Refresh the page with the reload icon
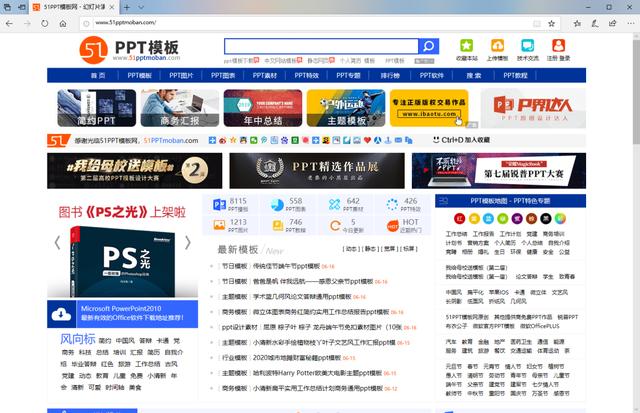The image size is (640, 413). coord(44,23)
